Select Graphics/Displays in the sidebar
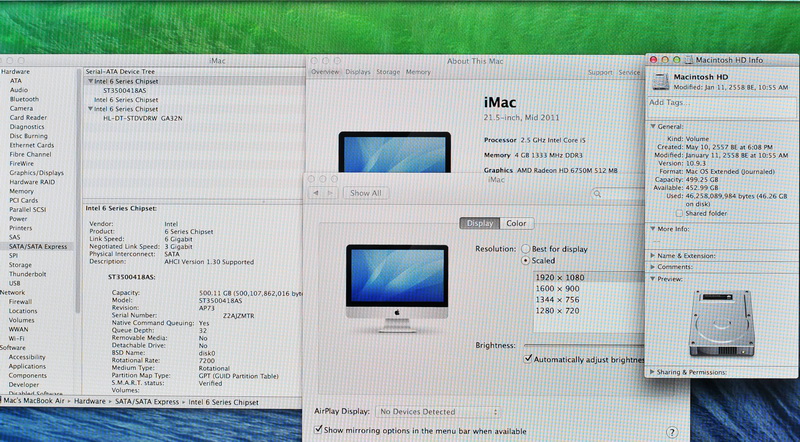800x442 pixels. [36, 173]
